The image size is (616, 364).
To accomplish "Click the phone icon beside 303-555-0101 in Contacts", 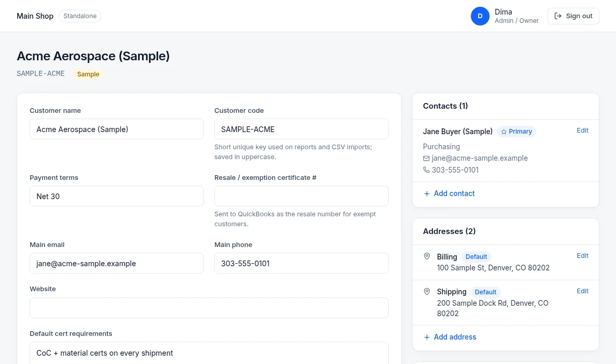I will point(426,170).
